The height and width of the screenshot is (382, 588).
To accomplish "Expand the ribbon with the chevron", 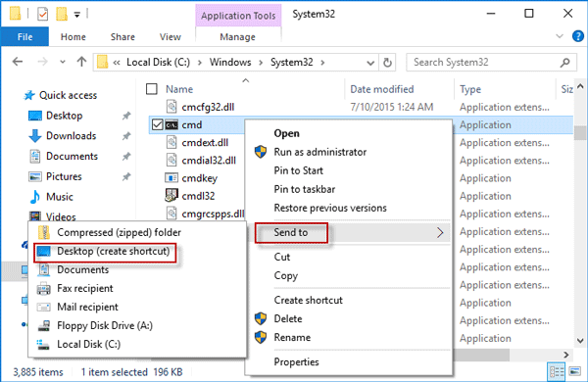I will (x=560, y=36).
